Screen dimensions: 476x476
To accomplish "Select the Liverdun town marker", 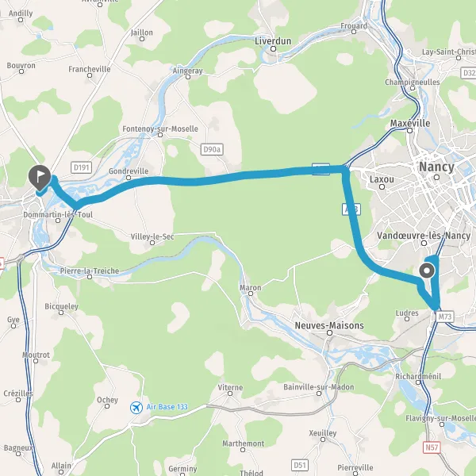I will click(x=273, y=49).
